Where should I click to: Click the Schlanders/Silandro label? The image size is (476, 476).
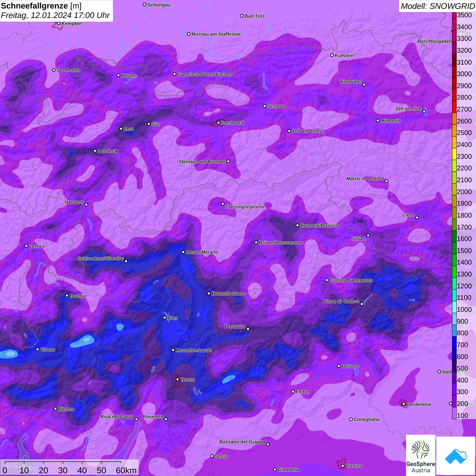(x=101, y=258)
